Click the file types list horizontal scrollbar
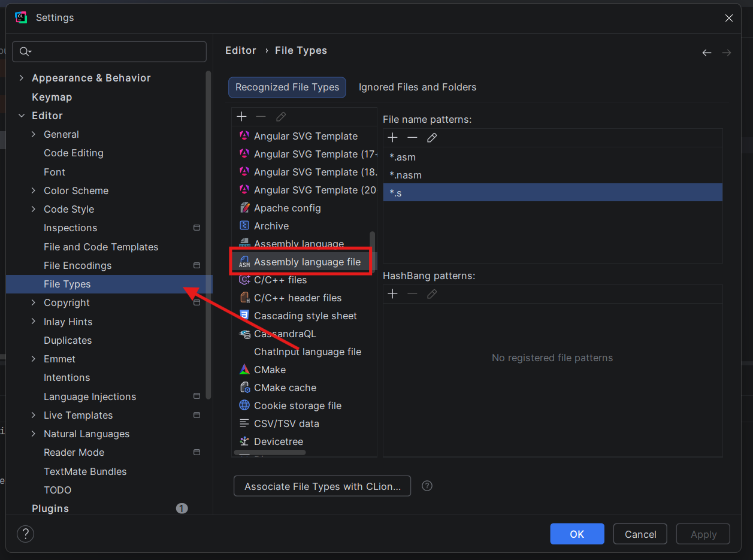Image resolution: width=753 pixels, height=560 pixels. (270, 452)
